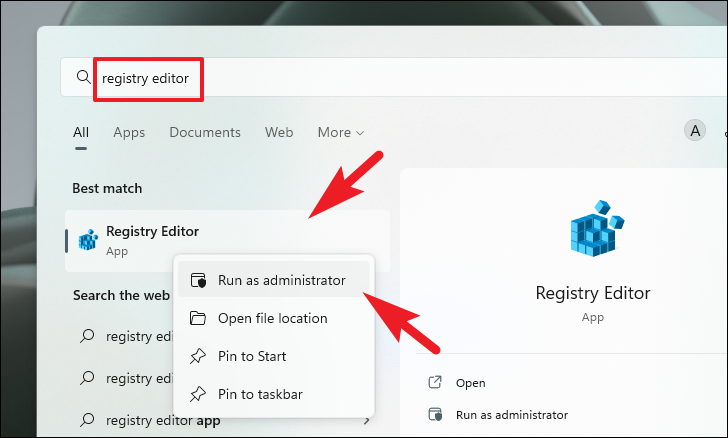Expand the 'registry editor app' suggestion arrow

tap(367, 421)
